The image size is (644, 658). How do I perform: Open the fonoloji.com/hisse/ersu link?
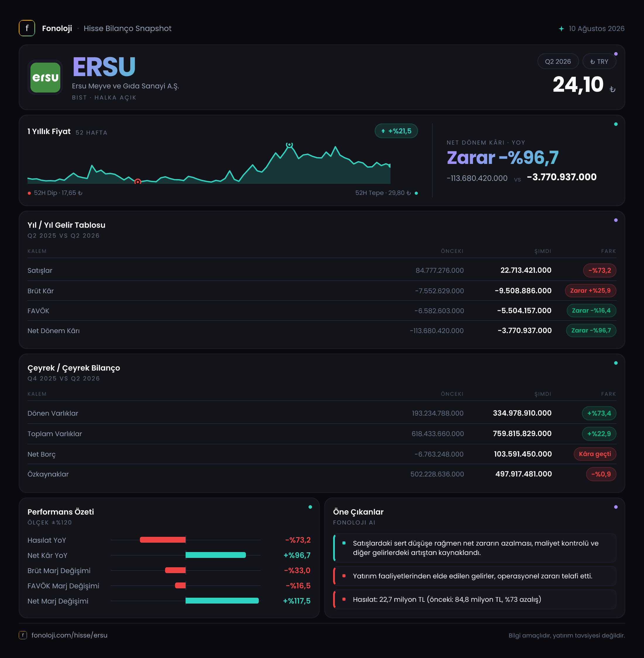(69, 635)
